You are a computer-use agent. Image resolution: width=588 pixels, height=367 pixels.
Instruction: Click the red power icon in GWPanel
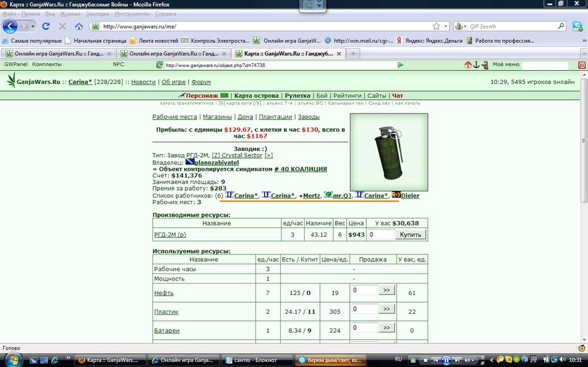582,65
